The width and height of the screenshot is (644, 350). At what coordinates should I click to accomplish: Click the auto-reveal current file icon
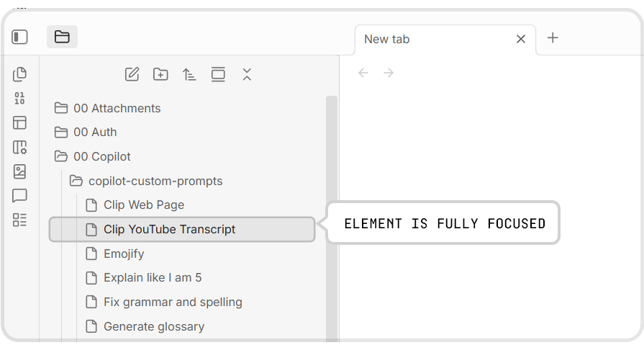[x=218, y=74]
